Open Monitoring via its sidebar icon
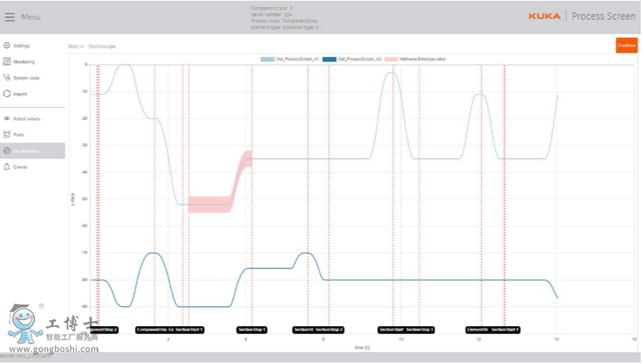 pos(7,61)
